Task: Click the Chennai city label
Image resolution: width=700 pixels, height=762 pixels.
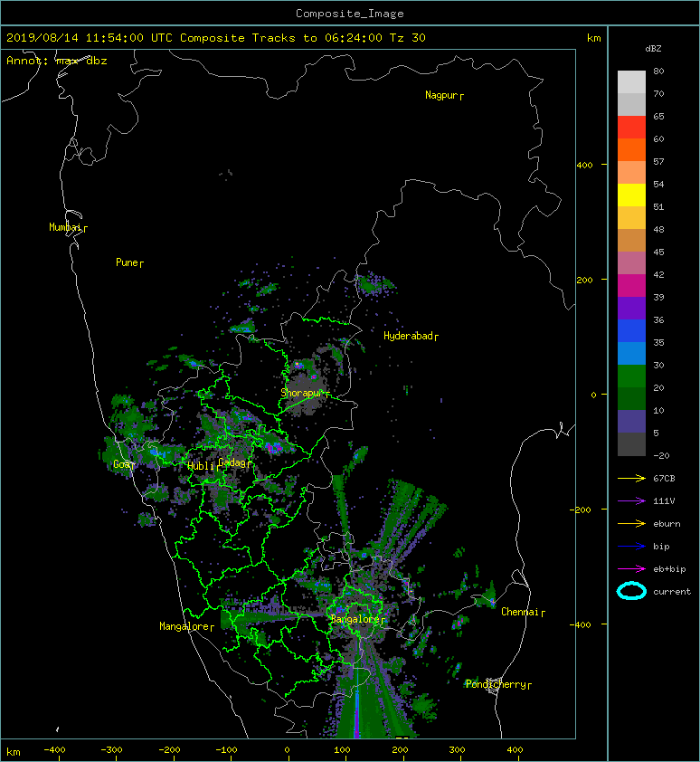Action: point(520,612)
